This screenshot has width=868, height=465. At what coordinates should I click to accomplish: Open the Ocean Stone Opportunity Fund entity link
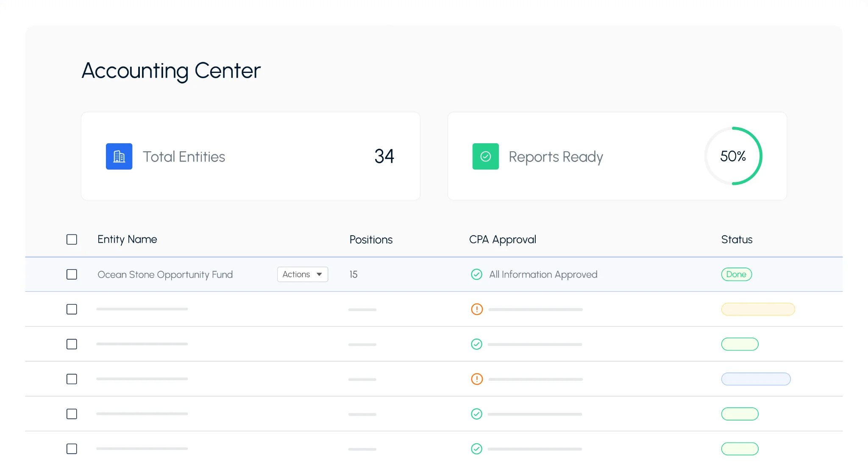tap(165, 275)
